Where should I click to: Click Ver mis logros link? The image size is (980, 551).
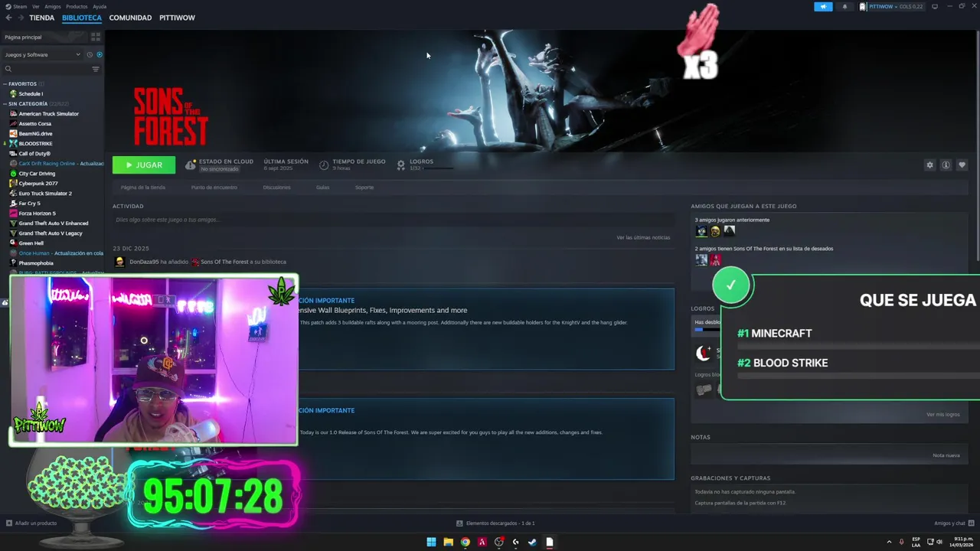click(942, 415)
